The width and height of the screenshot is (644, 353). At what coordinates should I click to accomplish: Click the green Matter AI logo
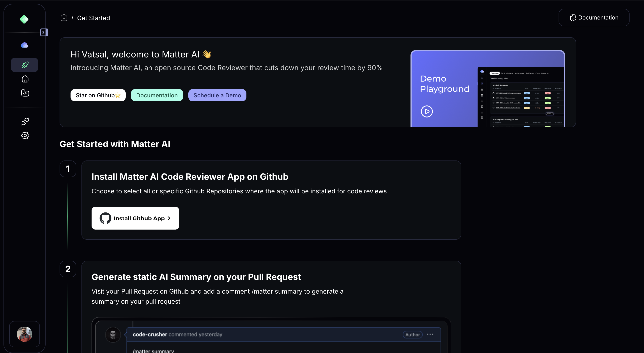[24, 19]
